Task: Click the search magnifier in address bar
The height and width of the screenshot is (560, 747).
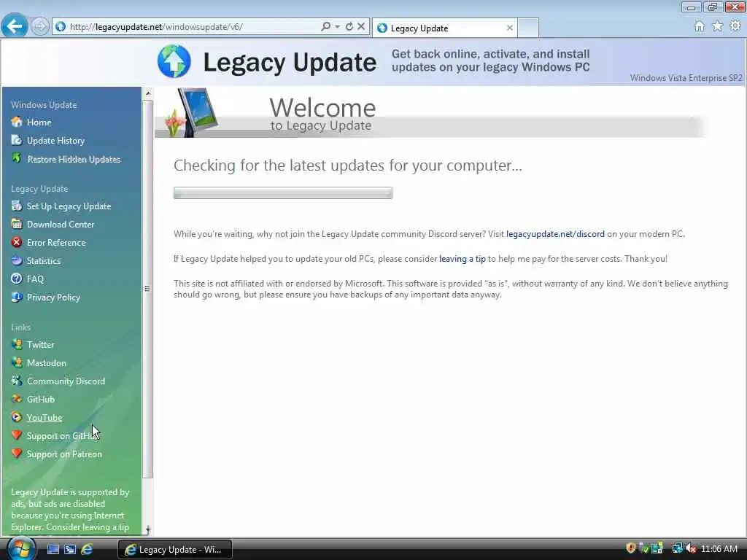Action: click(326, 27)
